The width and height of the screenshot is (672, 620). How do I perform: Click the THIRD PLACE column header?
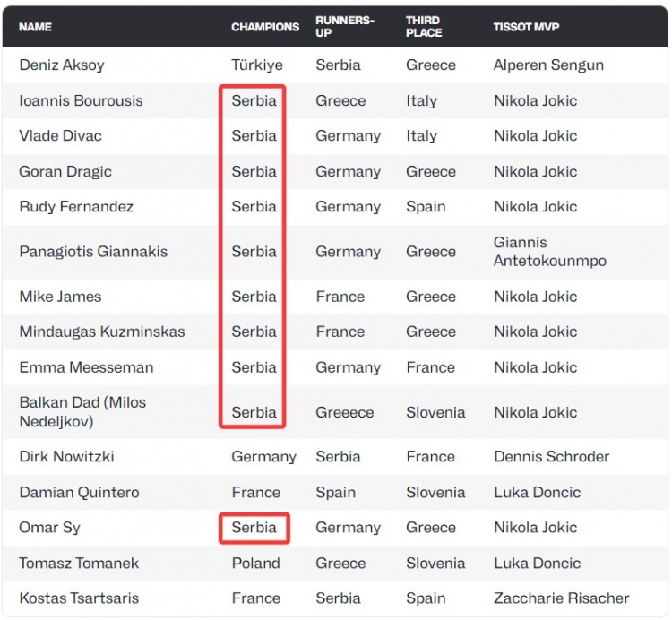point(424,27)
